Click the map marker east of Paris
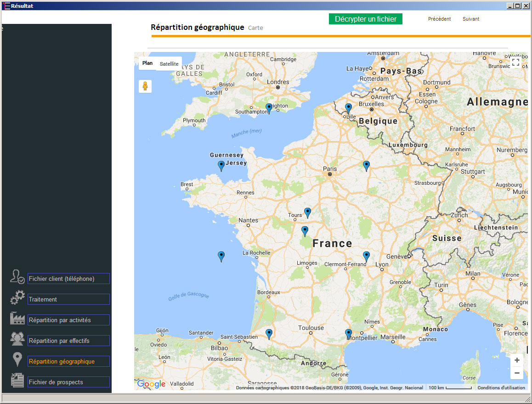This screenshot has height=404, width=532. click(366, 166)
